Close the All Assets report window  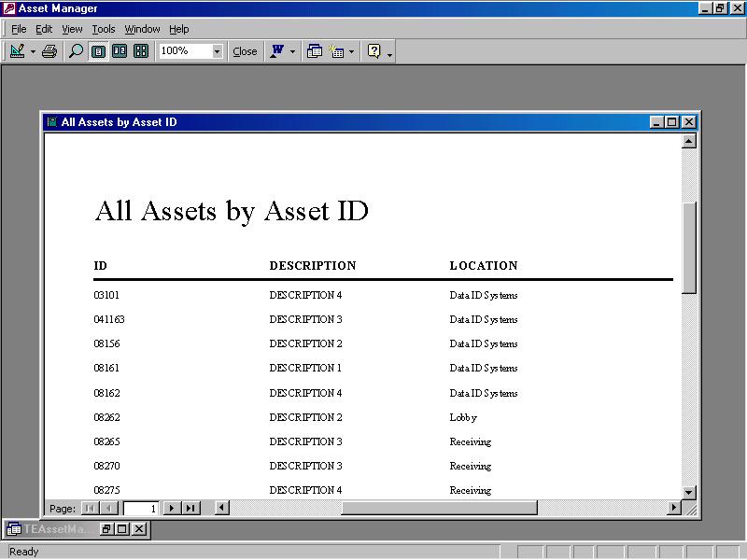click(689, 122)
